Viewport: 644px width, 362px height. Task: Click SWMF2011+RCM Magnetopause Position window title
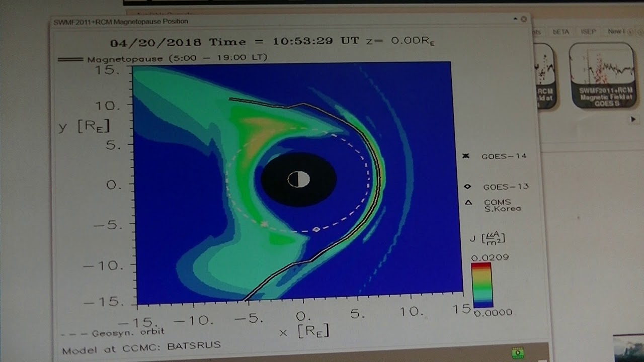pos(121,22)
